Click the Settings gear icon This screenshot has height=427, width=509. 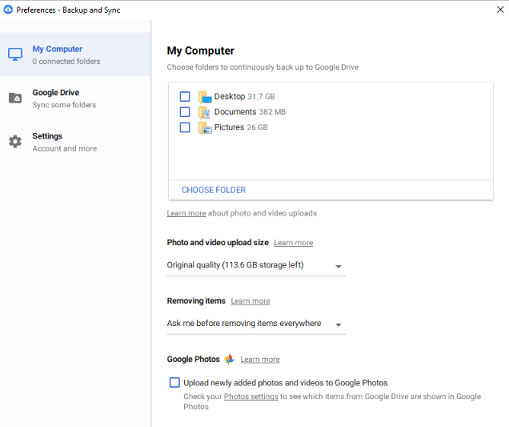point(15,142)
